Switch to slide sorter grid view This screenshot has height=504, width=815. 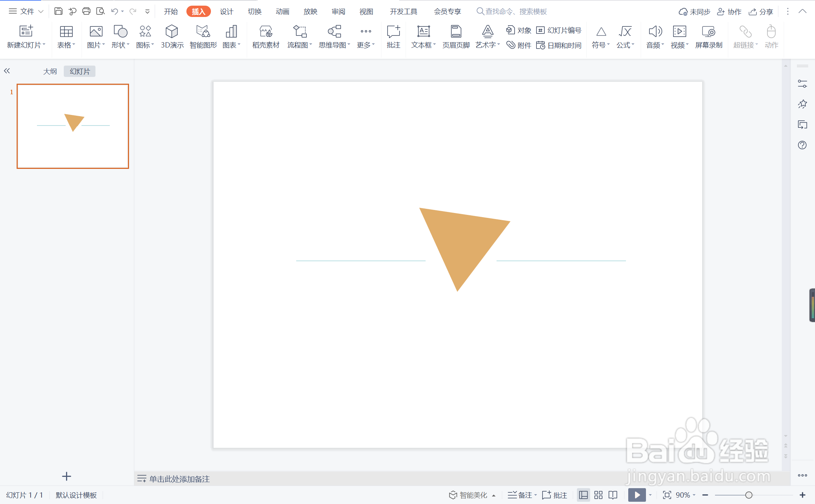[x=598, y=495]
